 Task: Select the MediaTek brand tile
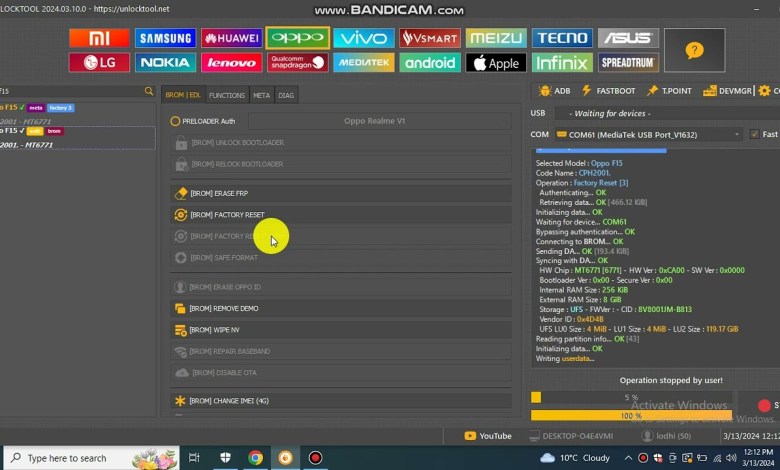(364, 63)
